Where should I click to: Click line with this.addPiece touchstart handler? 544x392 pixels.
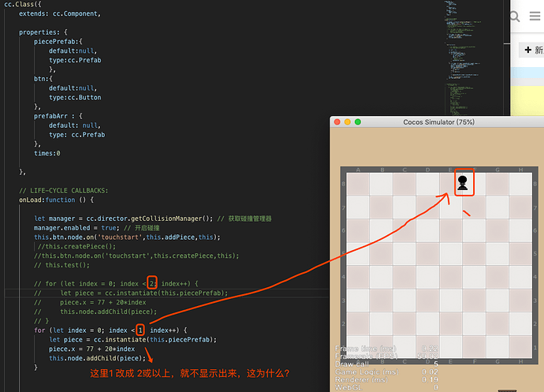coord(127,237)
